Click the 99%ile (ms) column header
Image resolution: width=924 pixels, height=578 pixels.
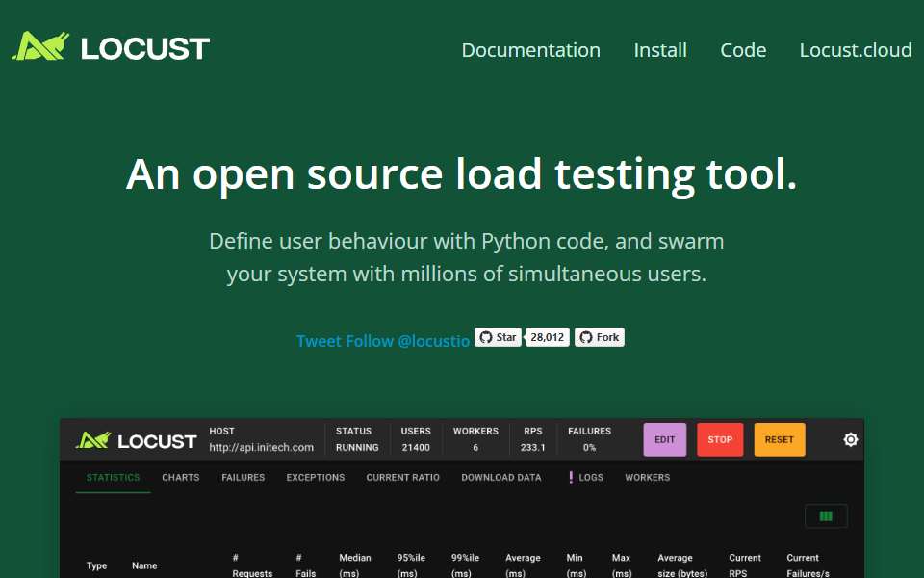click(465, 565)
